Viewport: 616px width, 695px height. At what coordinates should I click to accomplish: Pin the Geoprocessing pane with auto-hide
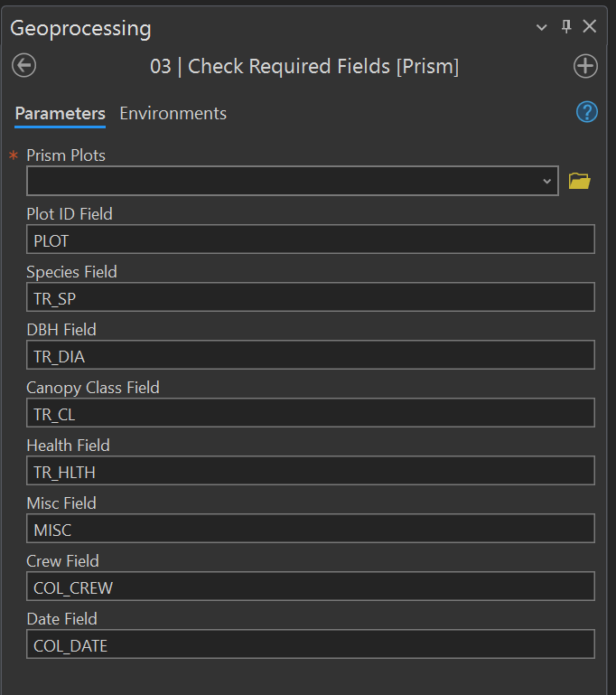(566, 27)
